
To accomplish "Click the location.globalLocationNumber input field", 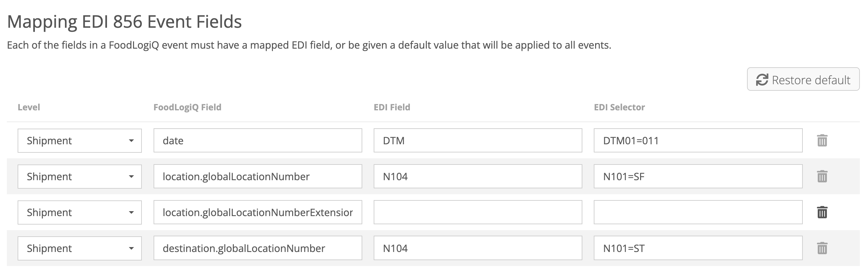I will pos(258,176).
